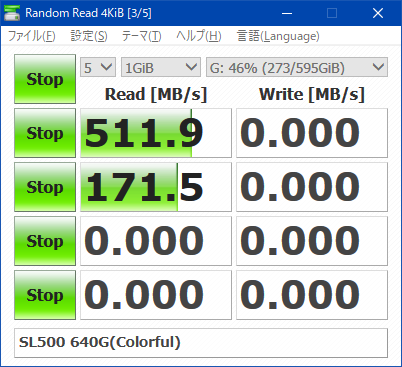Viewport: 402px width, 367px height.
Task: Minimize the Random Read 4KiB window
Action: coord(287,13)
